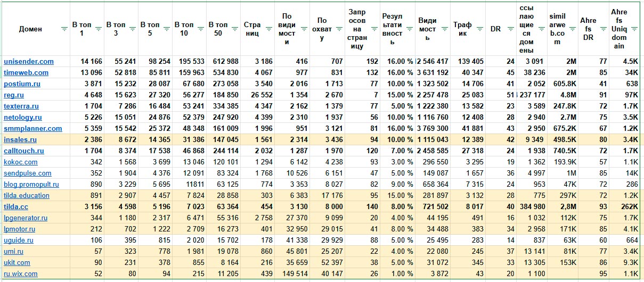Viewport: 644px width, 282px height.
Task: Open the В топ 10 column filter
Action: click(x=200, y=29)
